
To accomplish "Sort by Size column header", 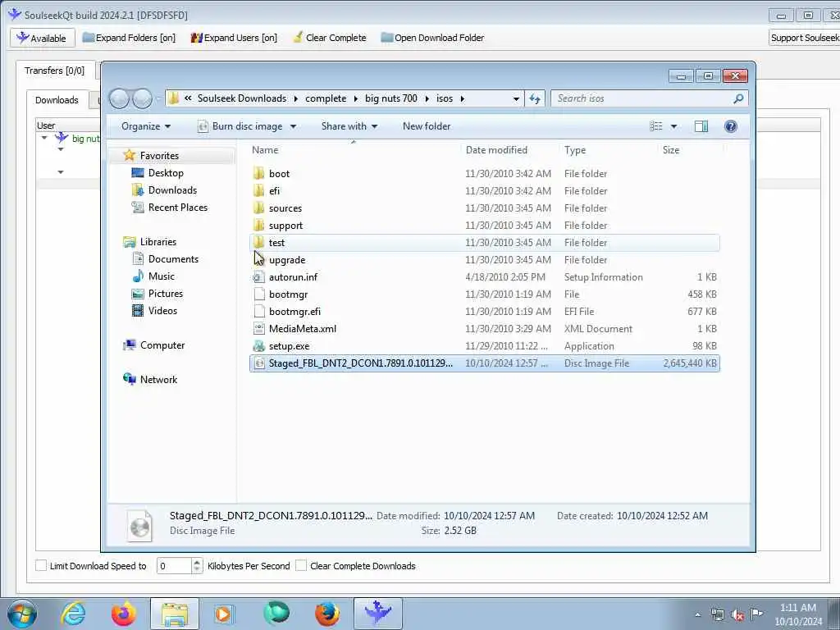I will click(671, 150).
